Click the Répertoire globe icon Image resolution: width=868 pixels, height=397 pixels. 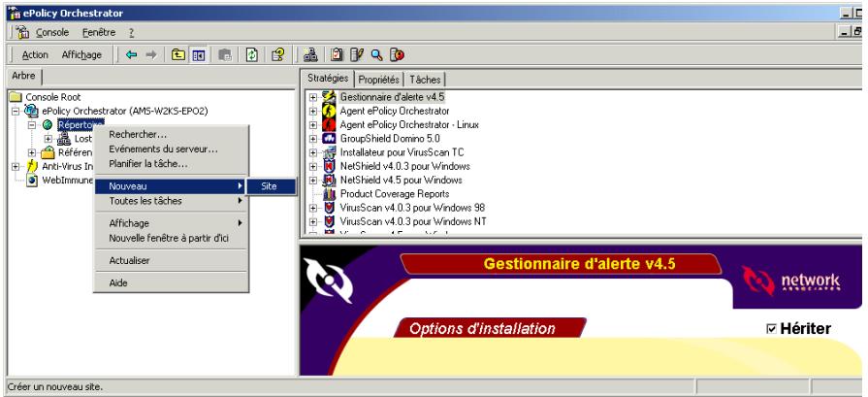(x=48, y=124)
